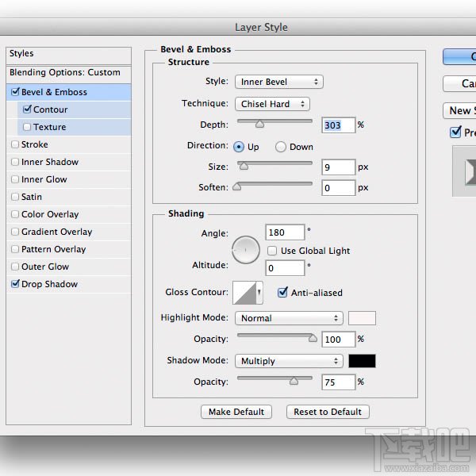Click the Angle field showing 180
Viewport: 476px width, 476px height.
tap(285, 232)
